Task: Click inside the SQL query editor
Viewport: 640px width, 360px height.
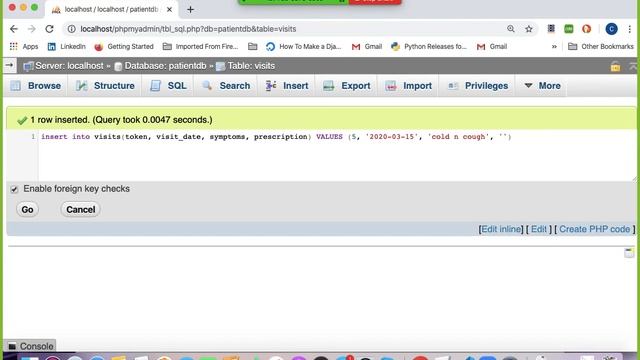Action: pyautogui.click(x=337, y=156)
